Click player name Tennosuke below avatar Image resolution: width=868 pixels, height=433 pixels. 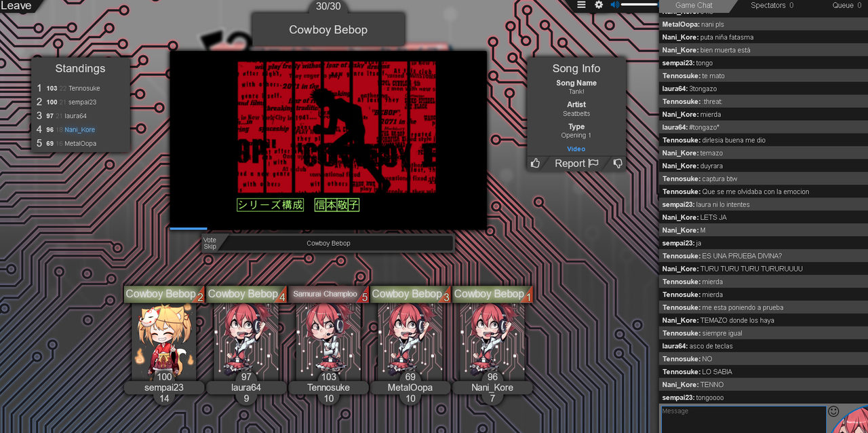point(329,388)
